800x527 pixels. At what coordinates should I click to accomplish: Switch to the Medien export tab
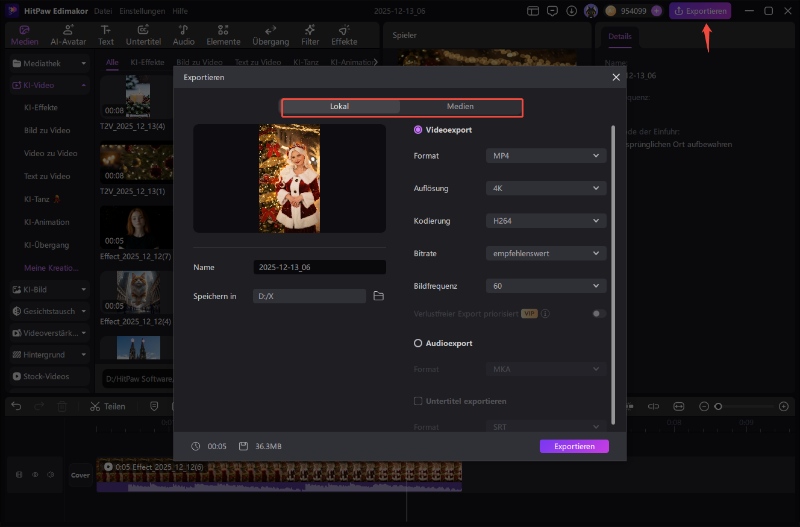coord(460,106)
